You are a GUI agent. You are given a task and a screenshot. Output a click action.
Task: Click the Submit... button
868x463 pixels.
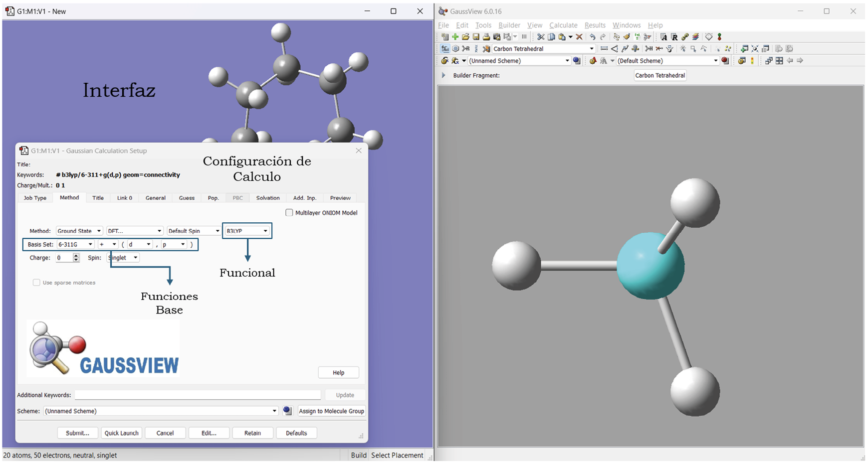point(77,433)
